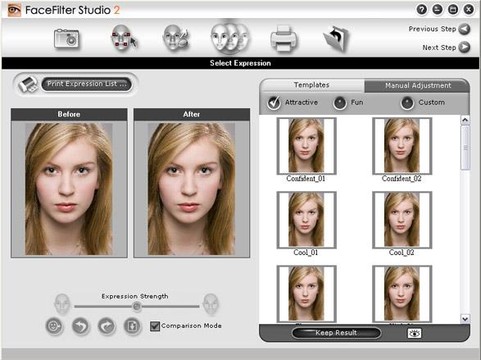Open the skin makeup face step icon

(x=176, y=38)
